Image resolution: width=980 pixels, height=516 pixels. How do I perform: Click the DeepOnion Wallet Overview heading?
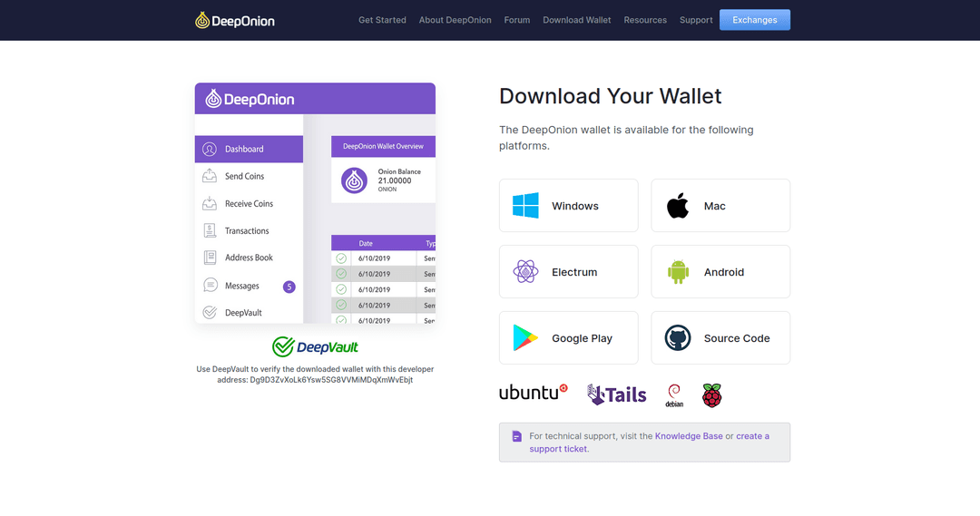[383, 146]
